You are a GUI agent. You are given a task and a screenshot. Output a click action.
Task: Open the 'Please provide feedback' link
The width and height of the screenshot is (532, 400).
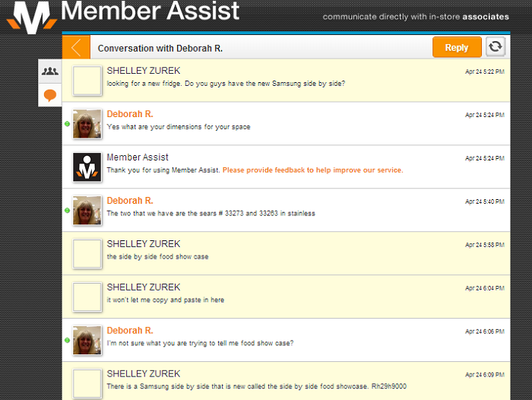(312, 170)
